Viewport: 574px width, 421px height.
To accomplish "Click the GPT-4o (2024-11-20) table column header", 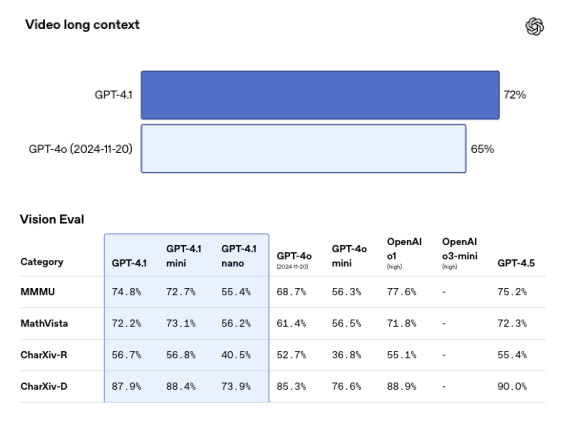I will (294, 260).
